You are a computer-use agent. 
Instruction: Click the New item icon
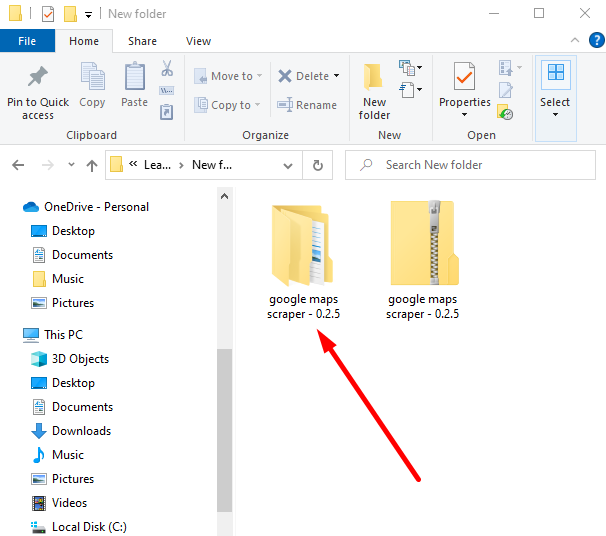point(407,68)
